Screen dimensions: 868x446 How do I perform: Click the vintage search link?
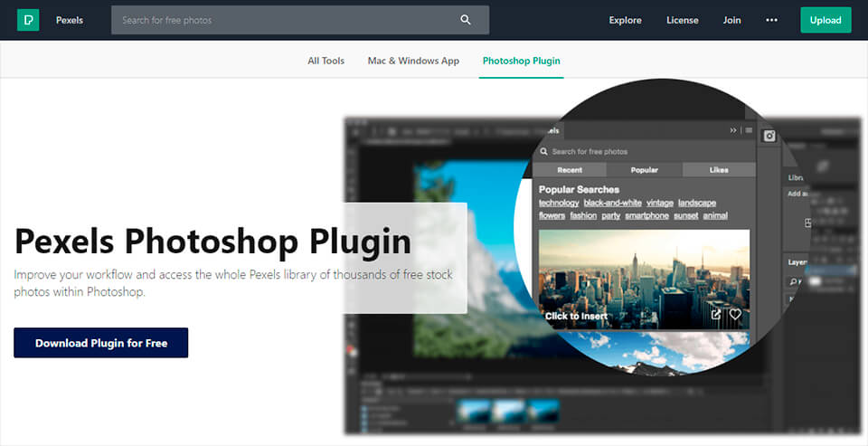pos(659,203)
